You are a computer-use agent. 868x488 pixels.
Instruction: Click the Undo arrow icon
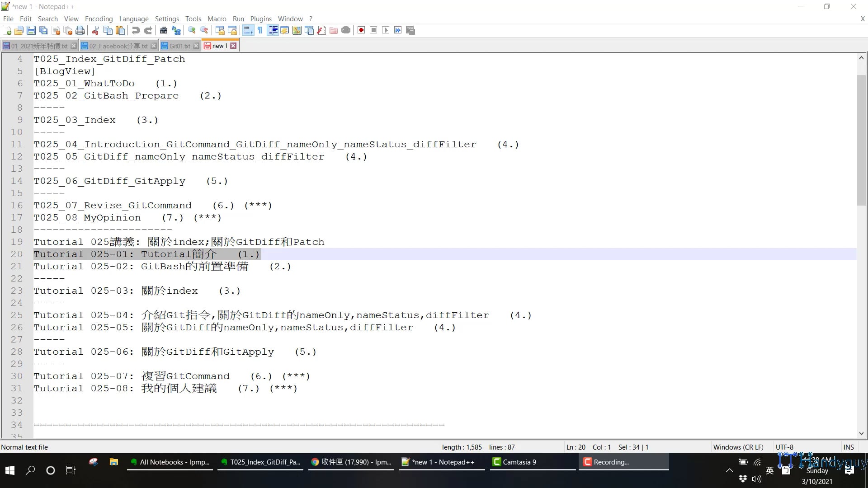[x=136, y=30]
